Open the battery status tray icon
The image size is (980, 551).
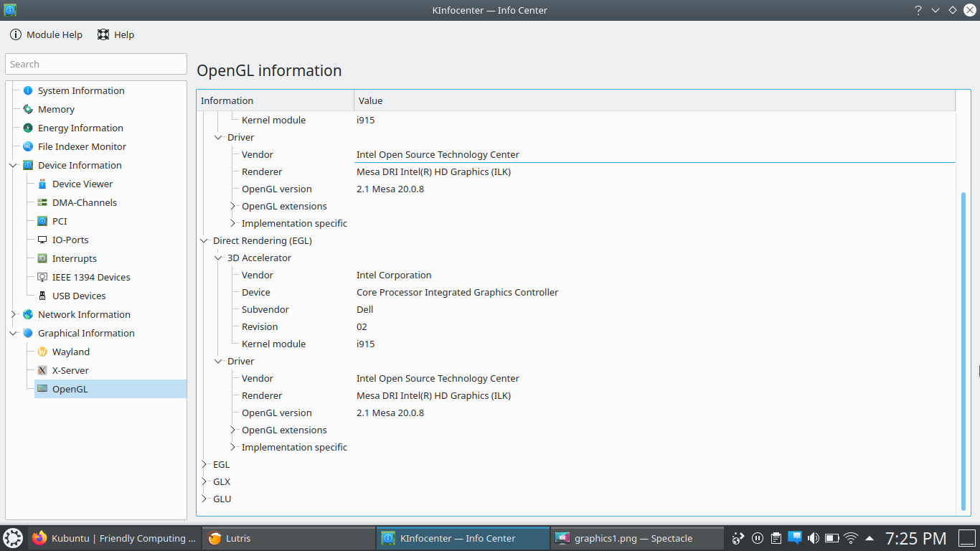click(832, 538)
